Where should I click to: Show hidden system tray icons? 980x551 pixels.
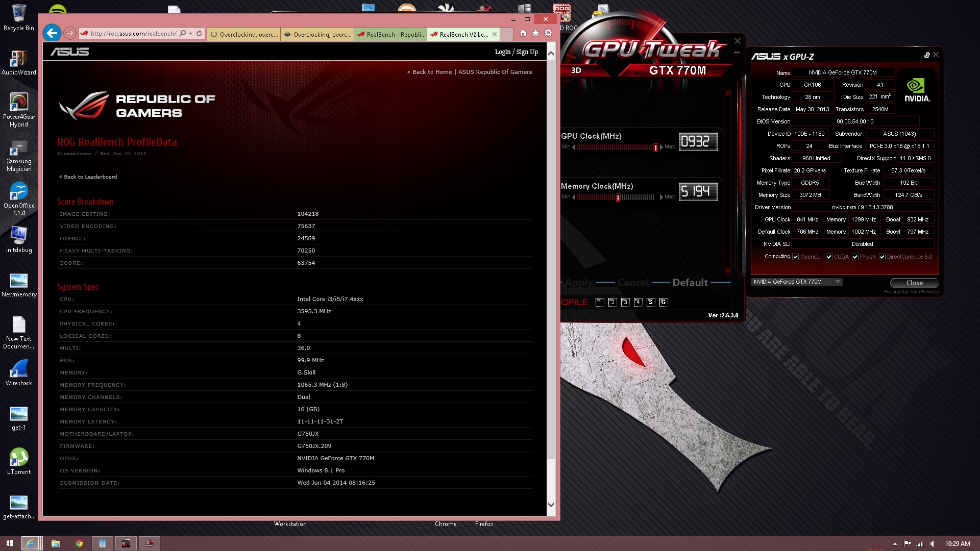click(x=895, y=544)
